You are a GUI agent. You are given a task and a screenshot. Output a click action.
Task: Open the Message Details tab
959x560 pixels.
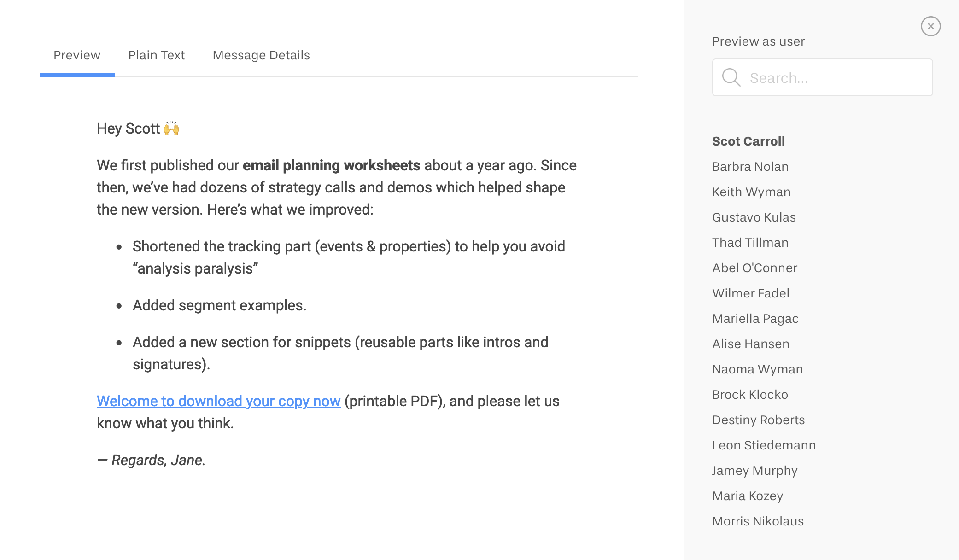point(261,55)
